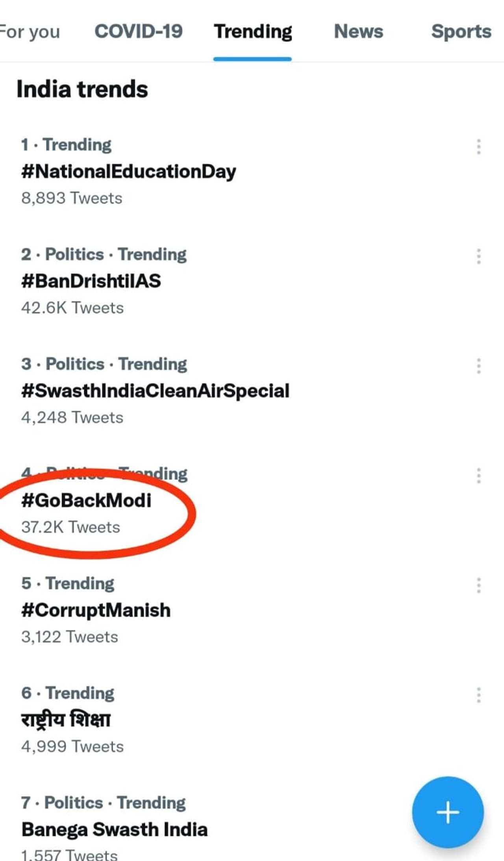Open the राष्ट्रीय शिक्षा trend

coord(66,720)
